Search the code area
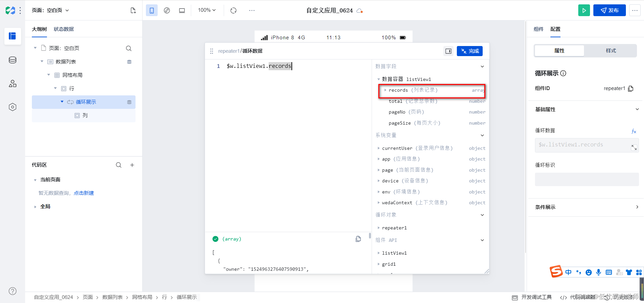Image resolution: width=644 pixels, height=303 pixels. pyautogui.click(x=118, y=165)
